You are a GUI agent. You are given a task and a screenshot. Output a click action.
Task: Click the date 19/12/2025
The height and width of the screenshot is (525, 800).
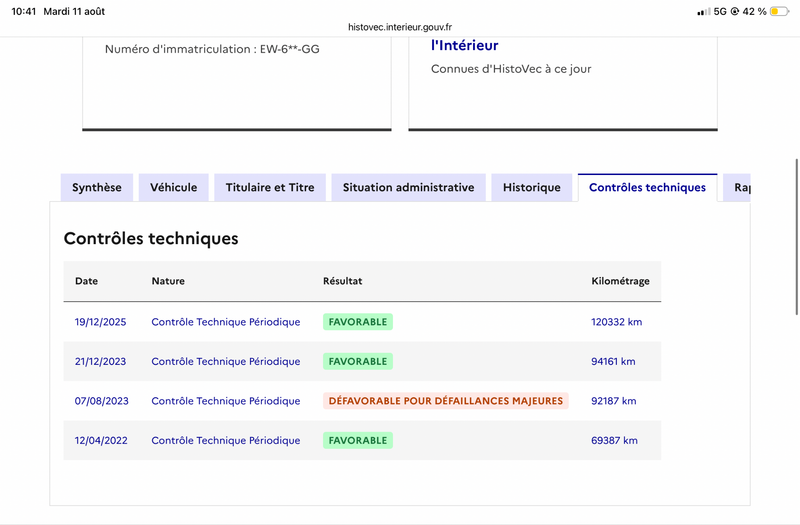point(101,322)
